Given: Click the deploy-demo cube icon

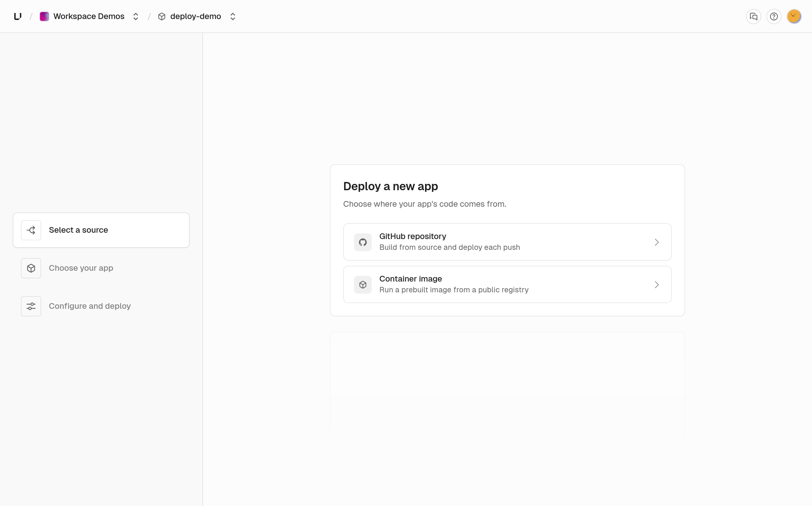Looking at the screenshot, I should (x=162, y=16).
